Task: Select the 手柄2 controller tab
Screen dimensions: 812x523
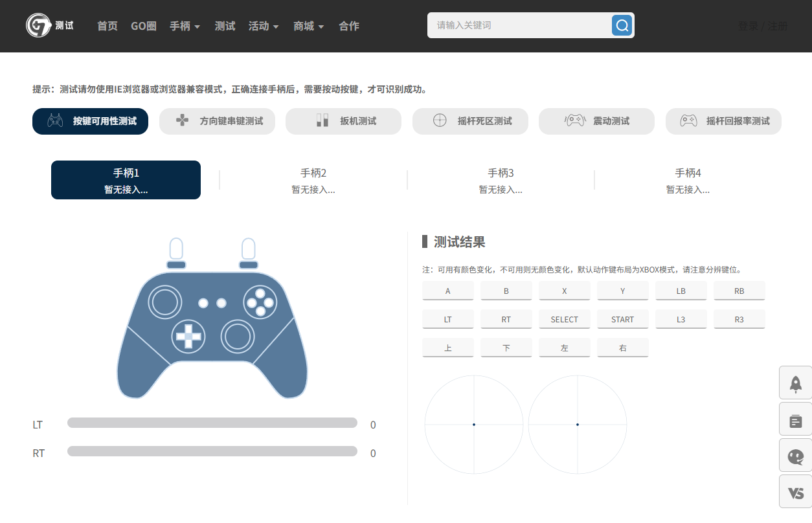Action: coord(313,180)
